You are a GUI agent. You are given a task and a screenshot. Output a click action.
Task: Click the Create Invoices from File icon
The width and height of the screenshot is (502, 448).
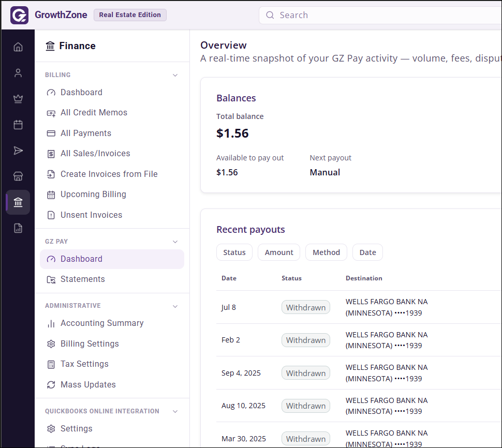(51, 174)
